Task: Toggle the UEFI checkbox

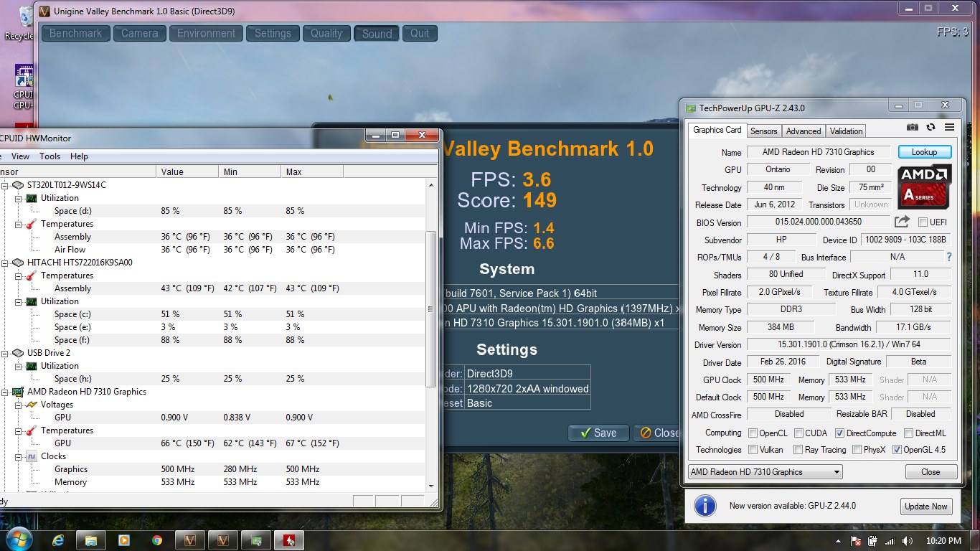Action: tap(923, 222)
